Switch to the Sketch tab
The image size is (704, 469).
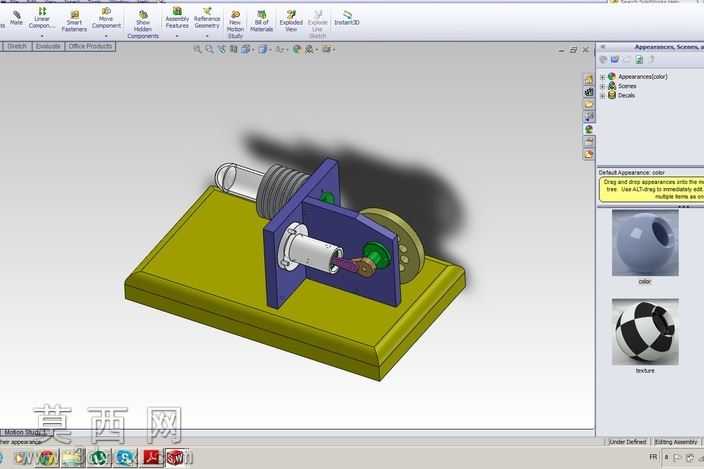click(x=17, y=46)
